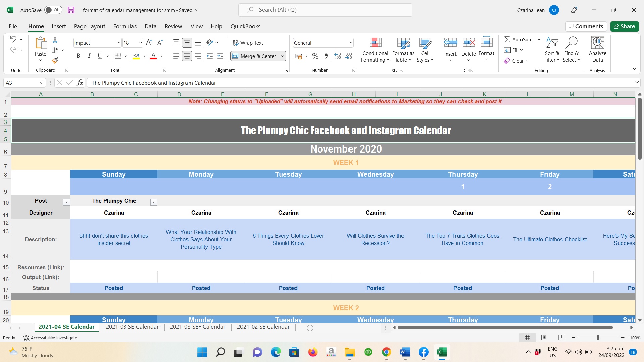Toggle Bold formatting
The image size is (644, 362).
tap(78, 56)
